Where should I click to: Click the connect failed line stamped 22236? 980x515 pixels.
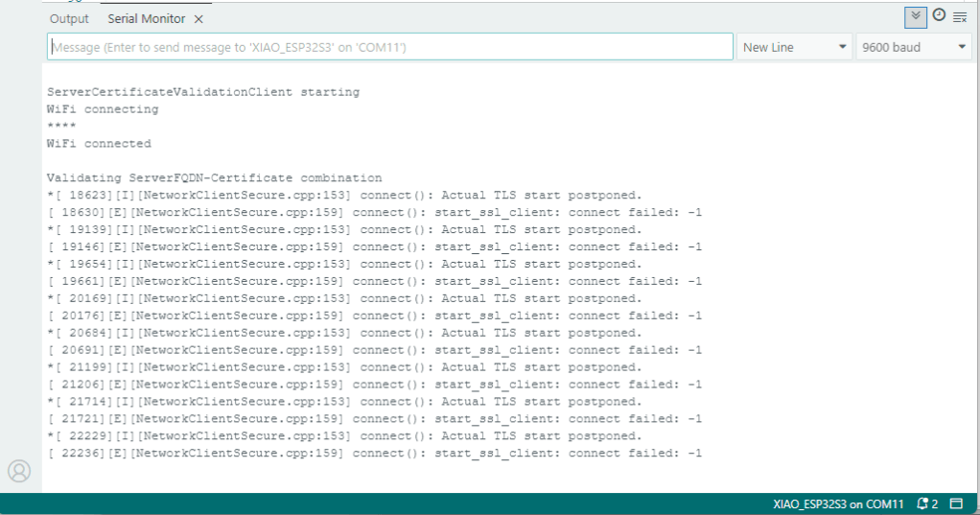[374, 453]
